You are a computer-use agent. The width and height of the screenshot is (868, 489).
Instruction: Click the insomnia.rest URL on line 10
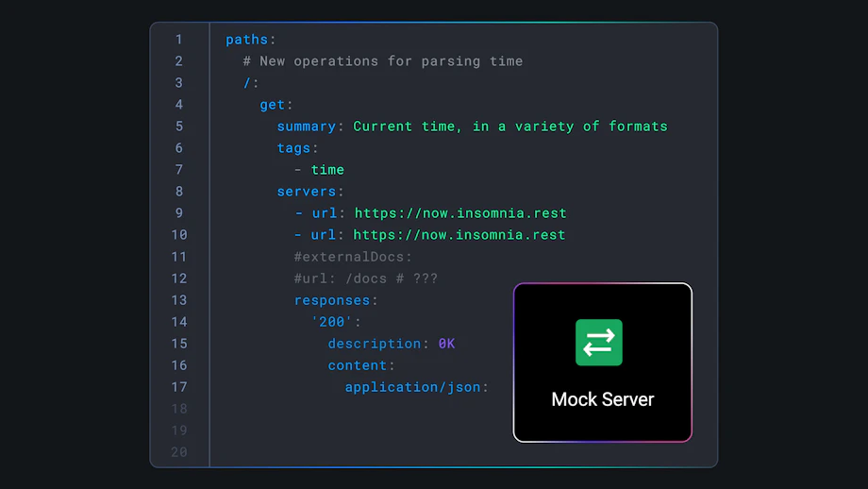pyautogui.click(x=459, y=235)
